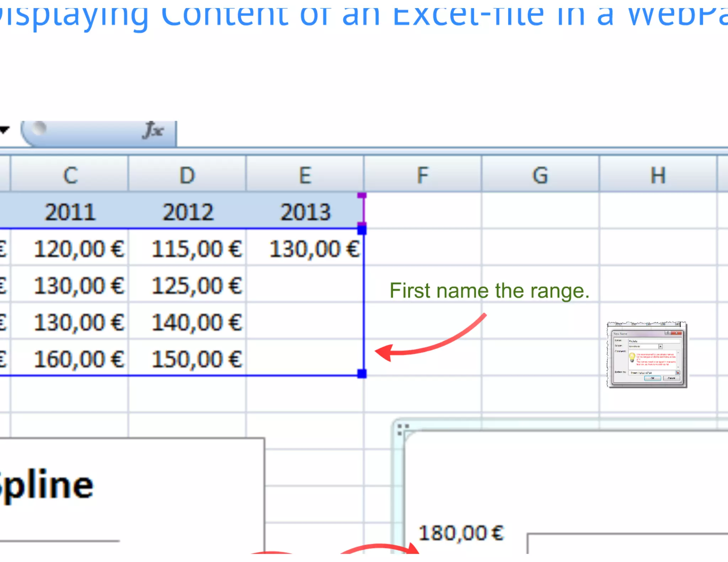Viewport: 728px width, 562px height.
Task: Select column F header
Action: 423,175
